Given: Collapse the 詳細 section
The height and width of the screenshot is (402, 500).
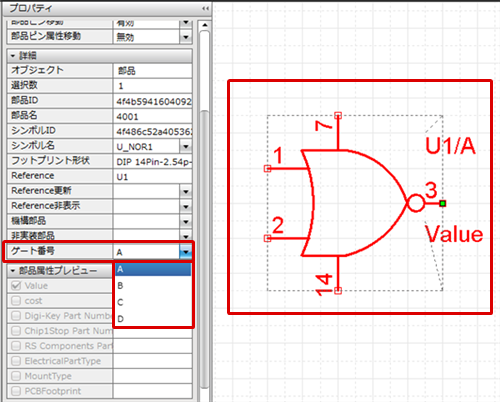Looking at the screenshot, I should click(x=13, y=56).
